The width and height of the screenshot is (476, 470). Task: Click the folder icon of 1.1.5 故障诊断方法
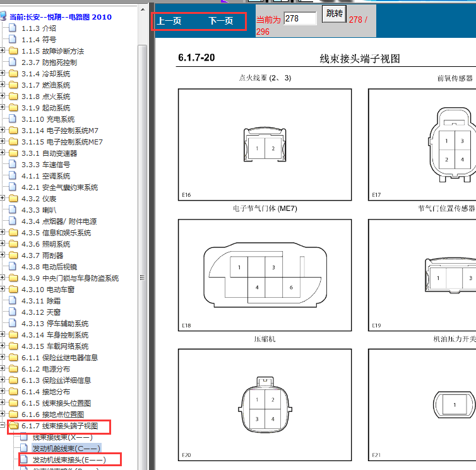(13, 51)
